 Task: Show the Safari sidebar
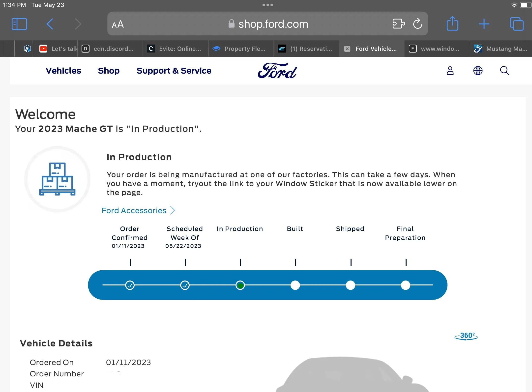19,24
